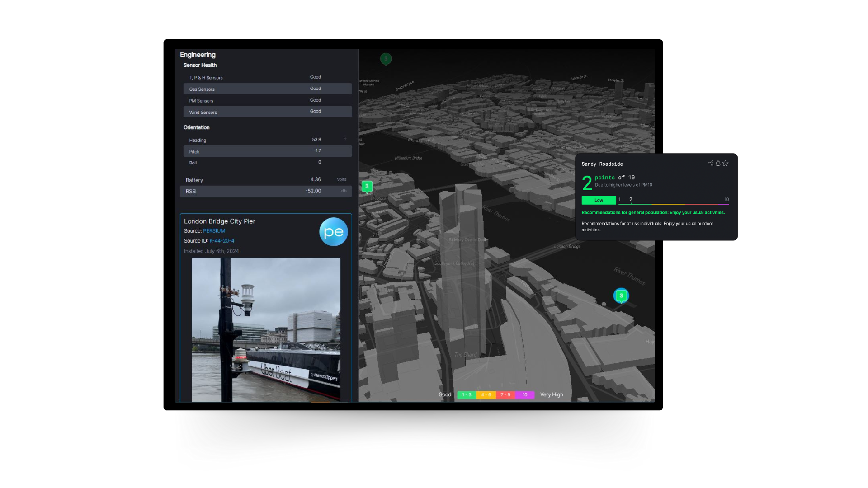Favorite Sandy Roadside with the star icon
The height and width of the screenshot is (488, 868).
(726, 164)
